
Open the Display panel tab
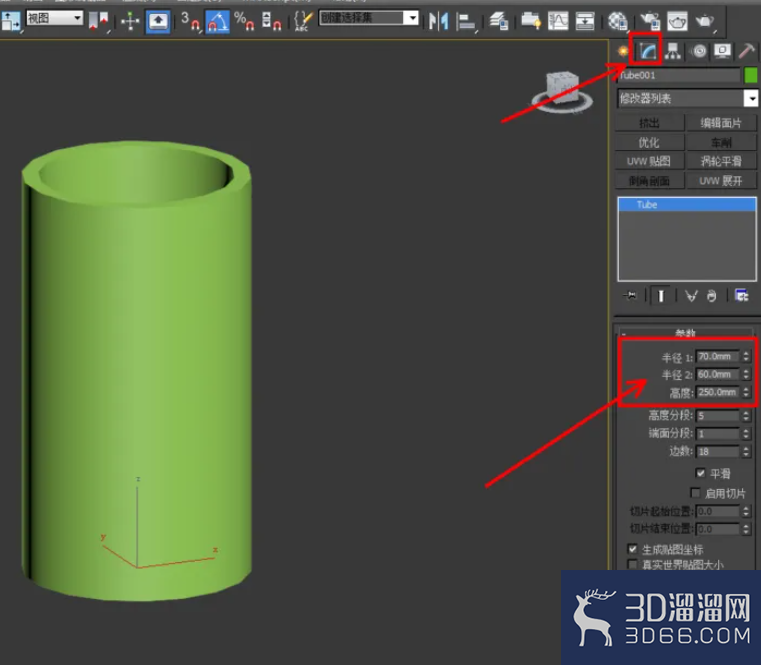722,51
